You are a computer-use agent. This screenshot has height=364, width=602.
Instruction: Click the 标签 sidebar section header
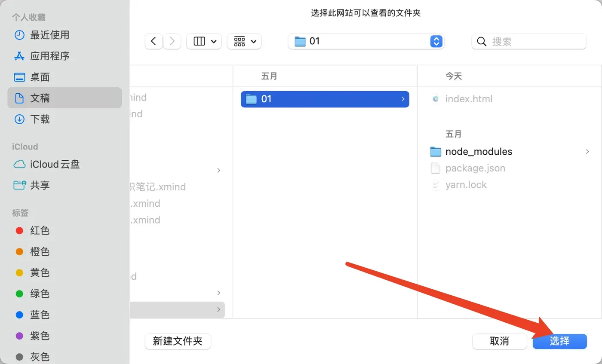tap(20, 213)
